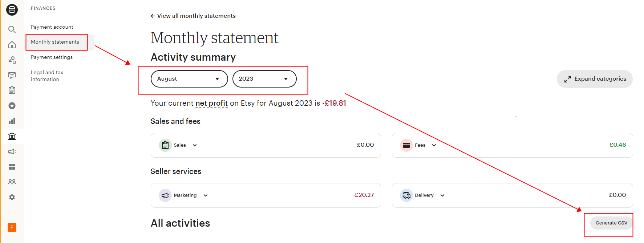Open Orders clipboard icon in the sidebar
The image size is (644, 243).
[12, 90]
